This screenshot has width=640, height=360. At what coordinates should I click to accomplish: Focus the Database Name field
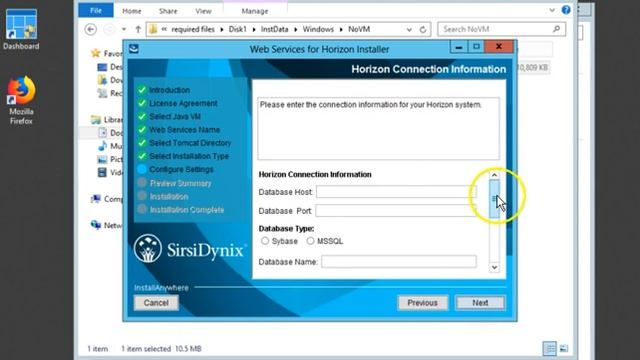[399, 262]
